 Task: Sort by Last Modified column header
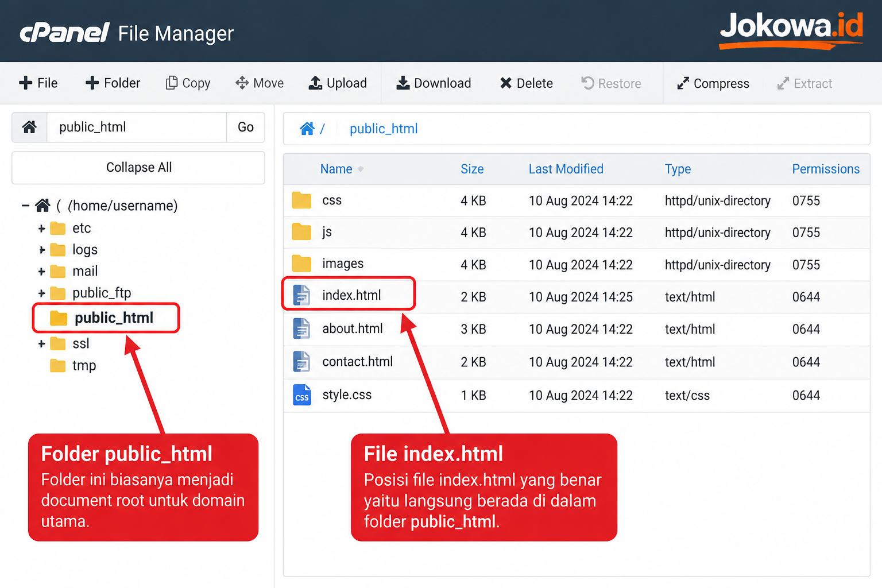566,169
